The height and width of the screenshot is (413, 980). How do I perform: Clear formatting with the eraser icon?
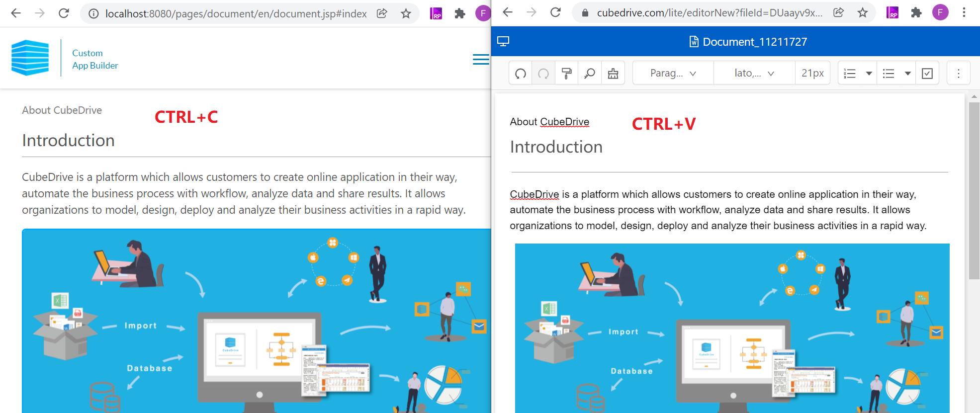[x=613, y=74]
